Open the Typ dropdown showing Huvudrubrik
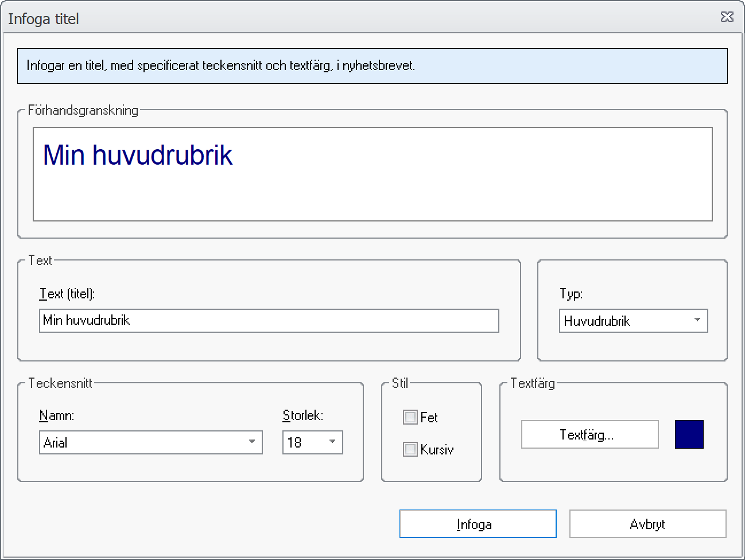The width and height of the screenshot is (745, 560). coord(634,321)
